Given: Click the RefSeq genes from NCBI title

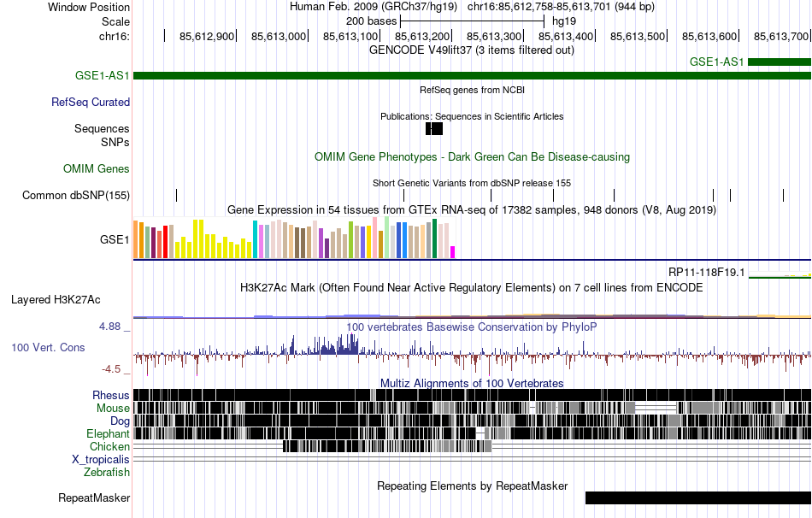Looking at the screenshot, I should 473,90.
